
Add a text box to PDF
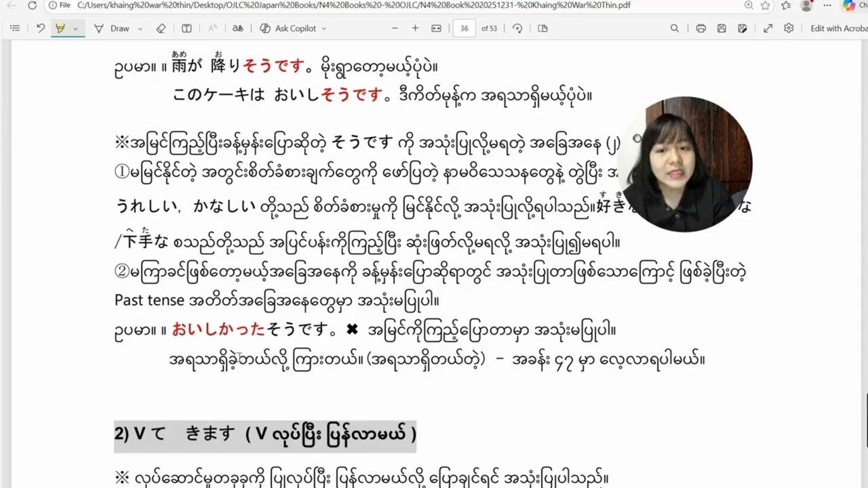point(186,28)
